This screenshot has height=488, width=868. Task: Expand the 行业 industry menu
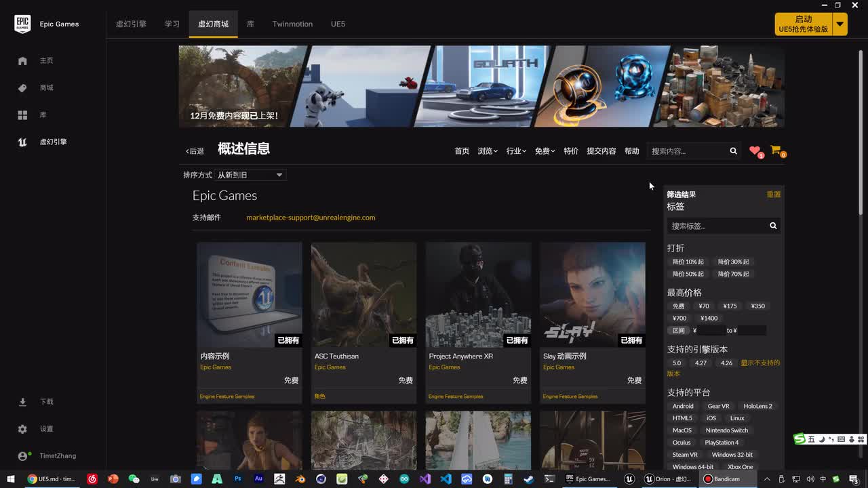point(516,151)
